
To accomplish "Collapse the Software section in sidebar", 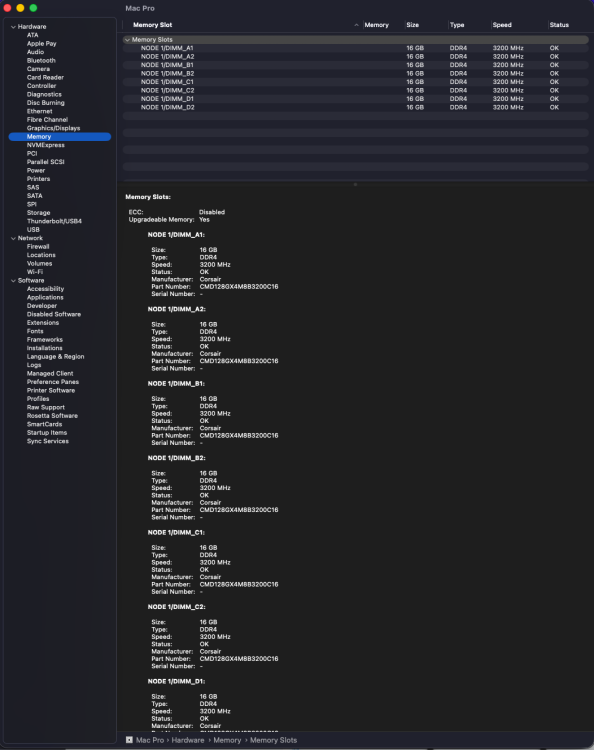I will [x=13, y=281].
